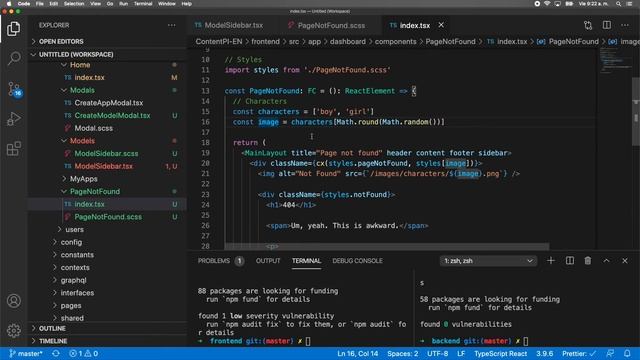Collapse the Modals folder

(x=82, y=90)
